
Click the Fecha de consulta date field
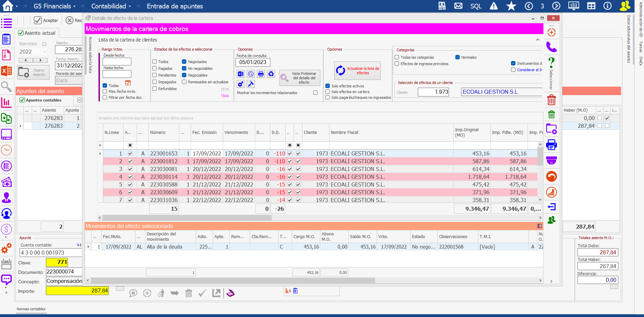[x=253, y=62]
